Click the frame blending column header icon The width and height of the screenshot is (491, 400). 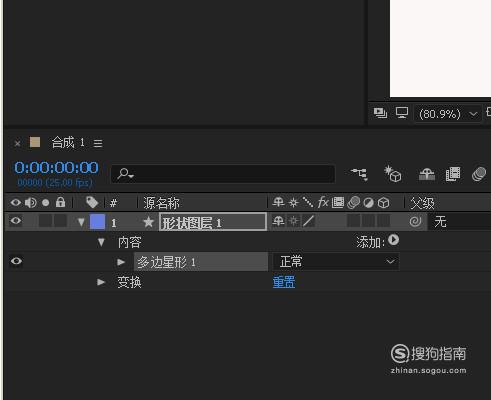[338, 202]
